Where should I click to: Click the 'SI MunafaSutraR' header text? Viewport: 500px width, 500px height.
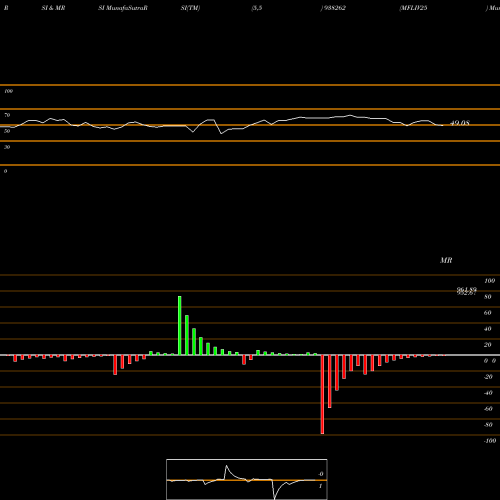point(123,8)
